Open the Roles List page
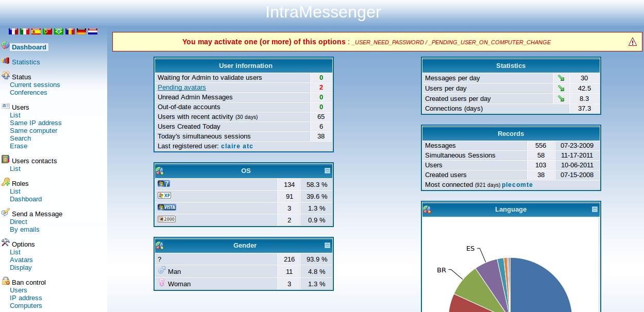 [15, 192]
